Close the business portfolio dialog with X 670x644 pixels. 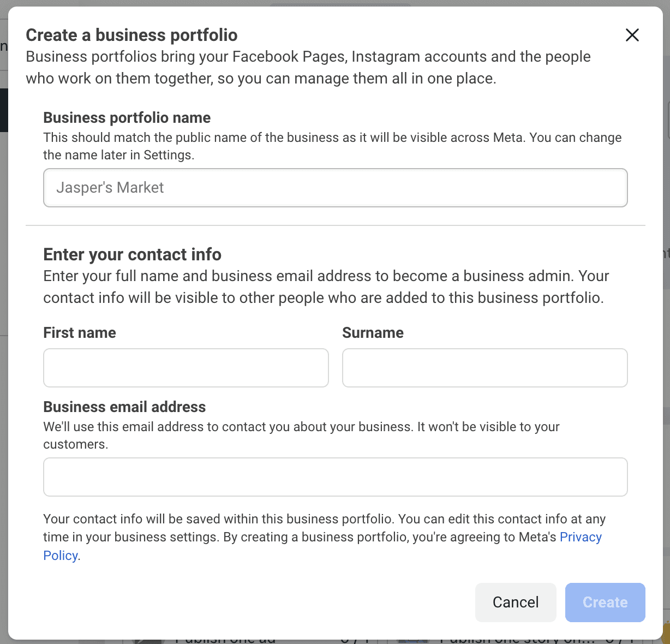(x=632, y=35)
